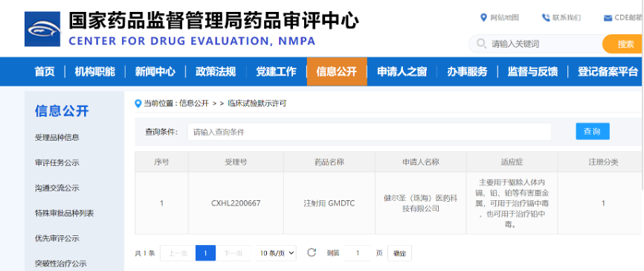Click the magnifier icon in search box
644x271 pixels.
pos(481,44)
